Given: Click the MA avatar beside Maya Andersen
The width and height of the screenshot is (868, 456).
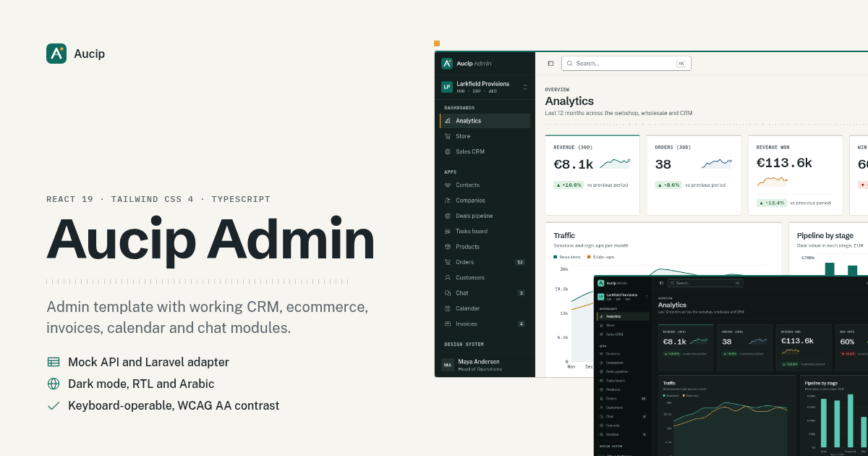Looking at the screenshot, I should coord(448,365).
